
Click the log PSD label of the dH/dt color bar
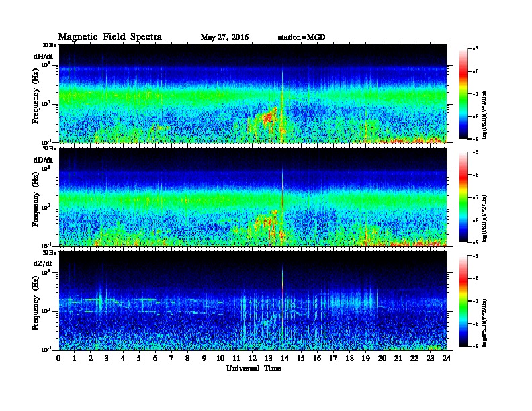pyautogui.click(x=485, y=115)
